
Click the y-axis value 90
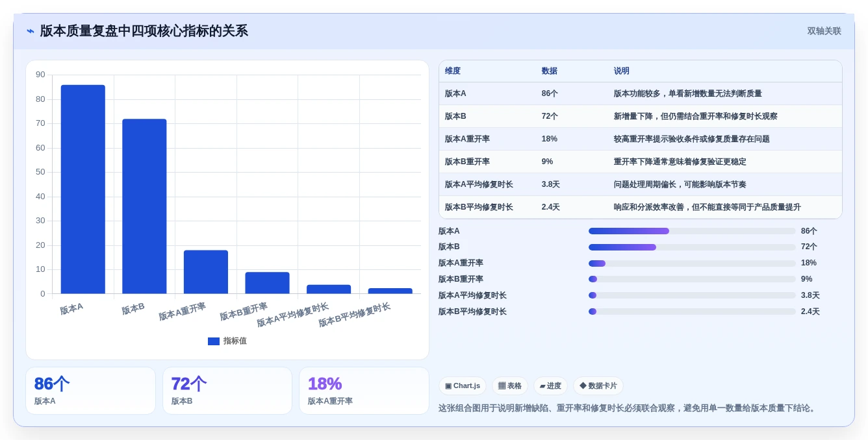(40, 75)
